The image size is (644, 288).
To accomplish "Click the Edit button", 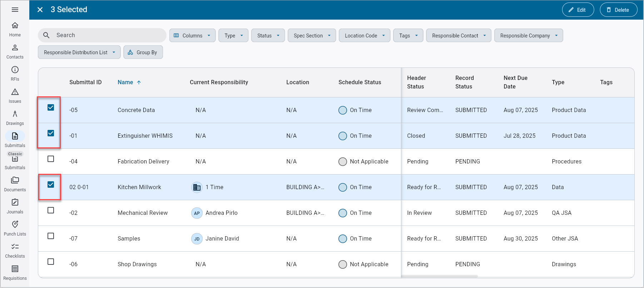I will click(x=578, y=10).
